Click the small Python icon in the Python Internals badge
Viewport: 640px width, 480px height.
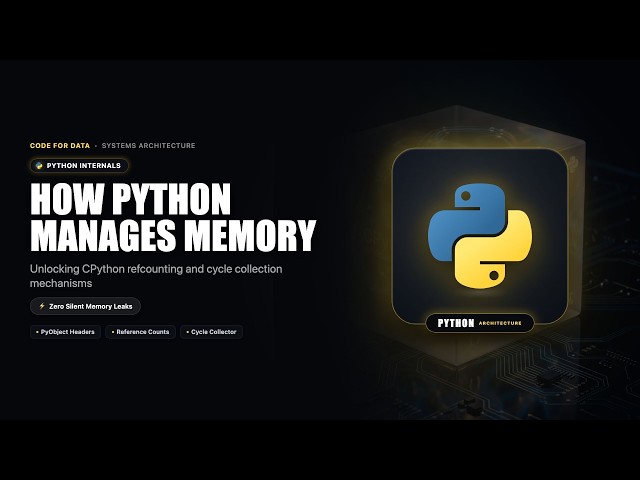point(39,165)
